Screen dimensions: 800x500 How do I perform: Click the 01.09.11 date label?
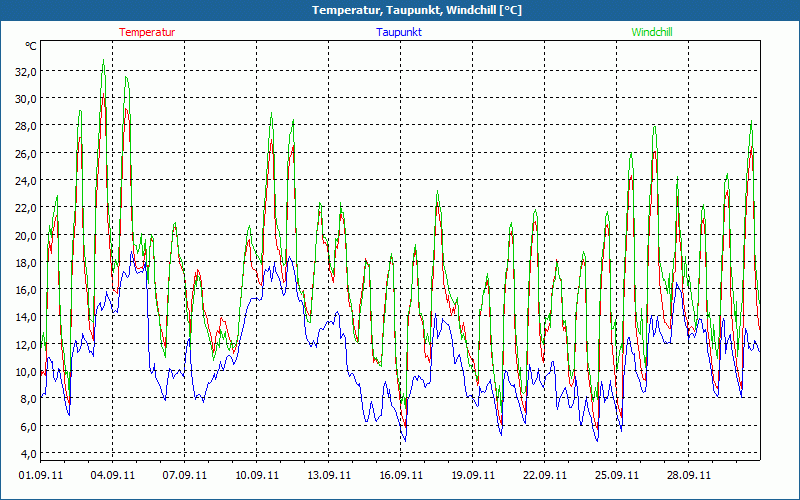click(41, 475)
